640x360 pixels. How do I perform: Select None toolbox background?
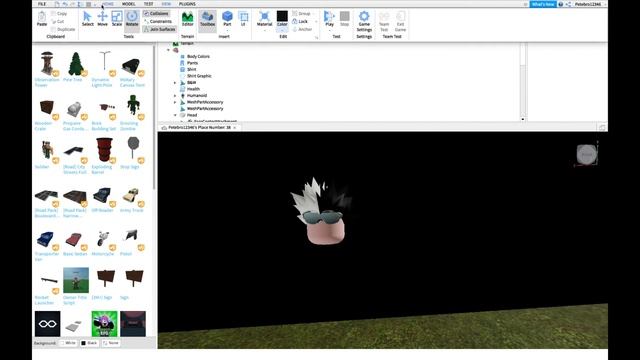(x=111, y=343)
